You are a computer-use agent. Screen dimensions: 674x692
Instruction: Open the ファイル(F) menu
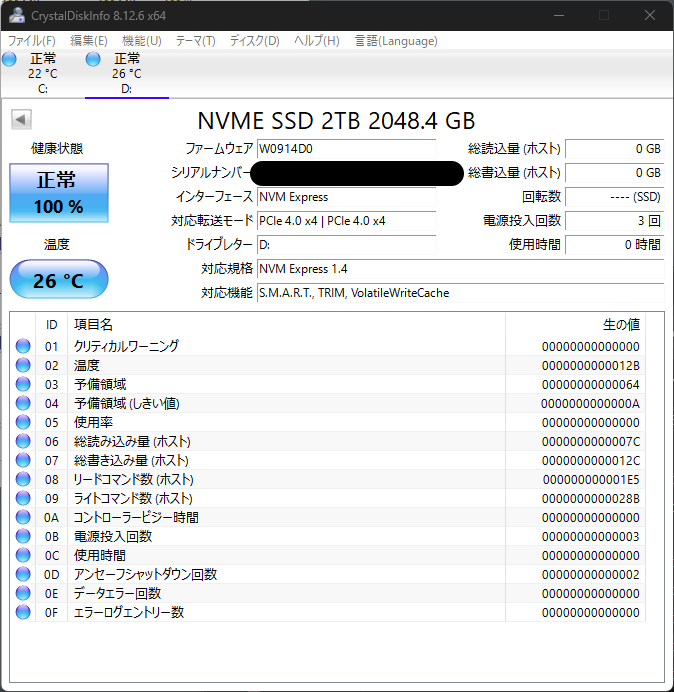[x=32, y=41]
